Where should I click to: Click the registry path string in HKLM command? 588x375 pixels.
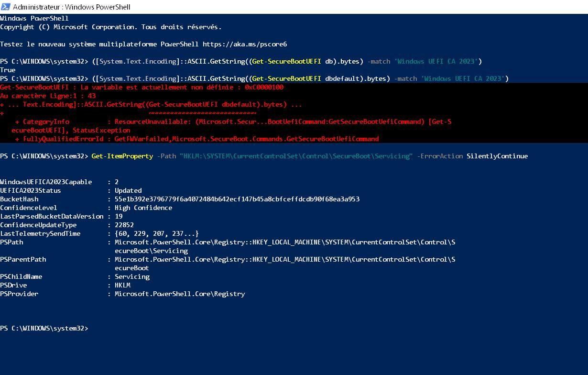point(296,156)
